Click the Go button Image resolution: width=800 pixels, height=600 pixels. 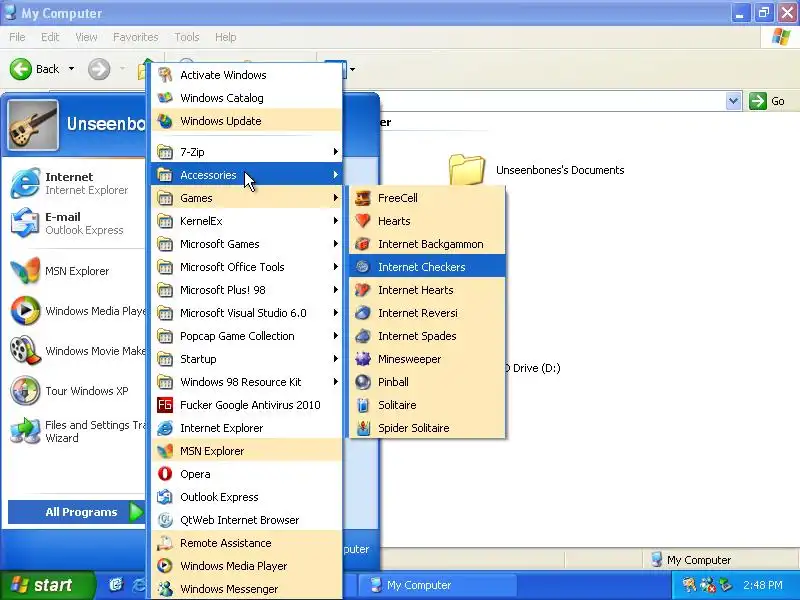(x=767, y=101)
